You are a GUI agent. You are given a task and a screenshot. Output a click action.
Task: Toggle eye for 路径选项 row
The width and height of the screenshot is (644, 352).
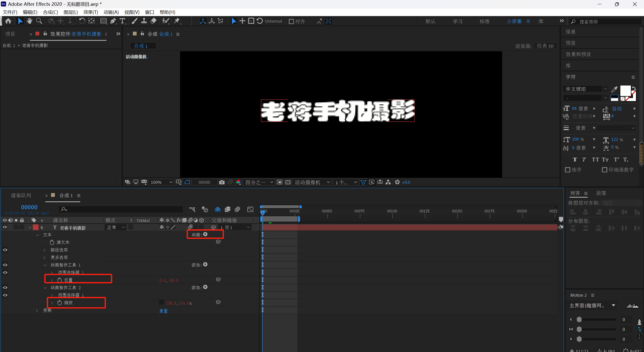[x=5, y=250]
